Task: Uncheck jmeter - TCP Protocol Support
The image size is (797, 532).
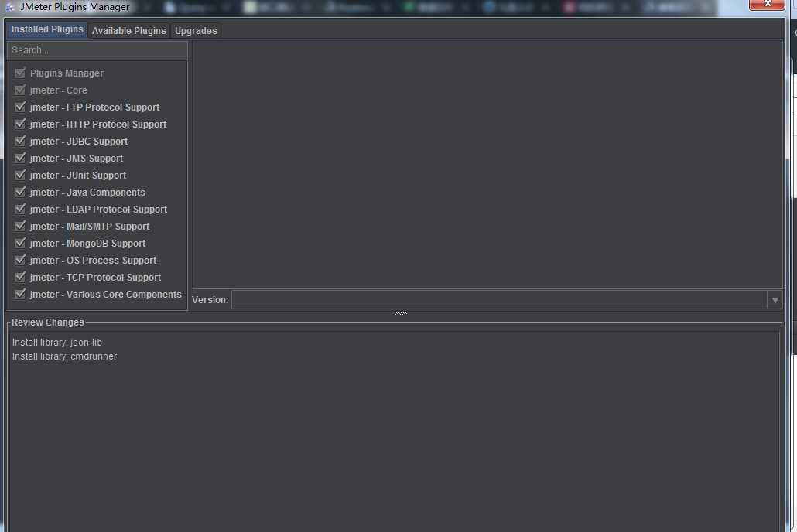Action: point(20,277)
